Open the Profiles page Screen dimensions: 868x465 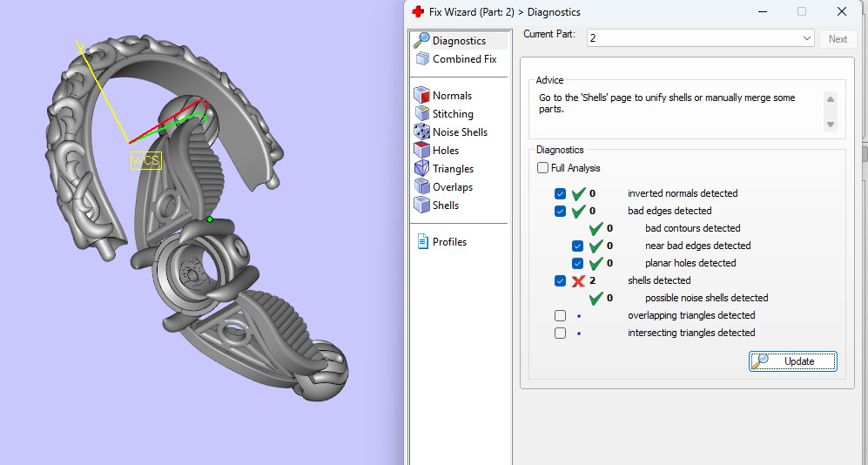tap(449, 241)
